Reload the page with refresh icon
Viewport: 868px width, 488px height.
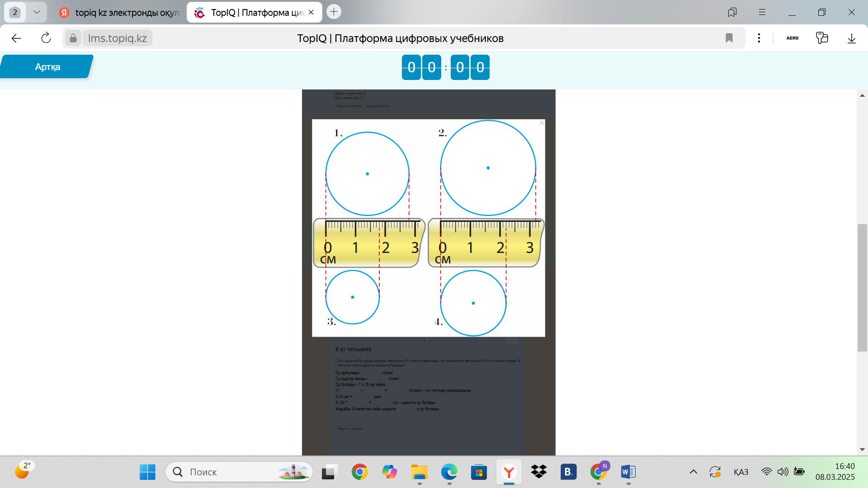point(46,38)
